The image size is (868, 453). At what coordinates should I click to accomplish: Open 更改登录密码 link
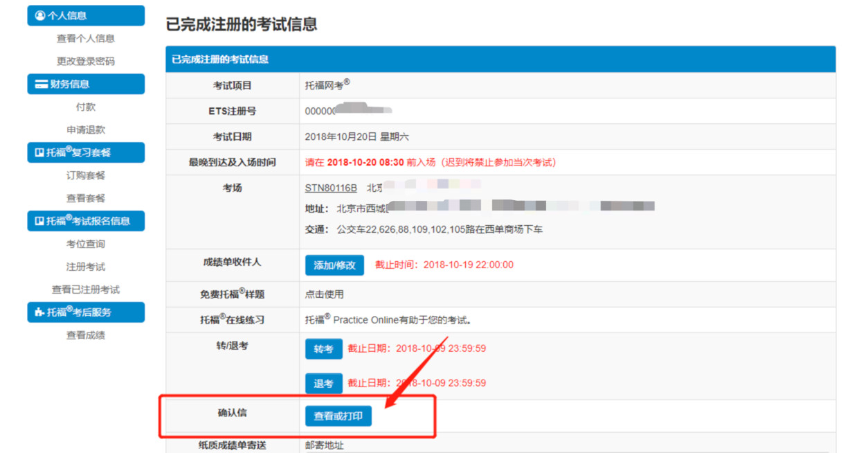86,62
